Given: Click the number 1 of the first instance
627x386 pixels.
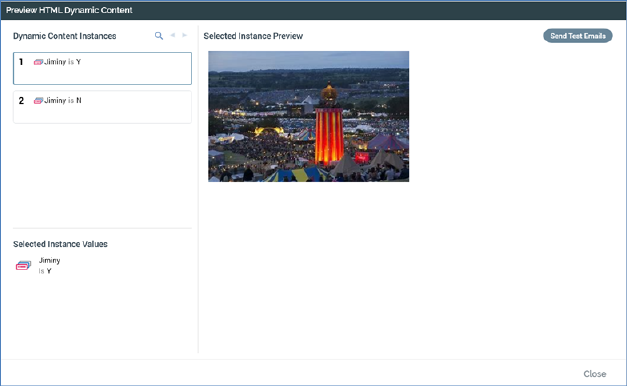Looking at the screenshot, I should (21, 62).
